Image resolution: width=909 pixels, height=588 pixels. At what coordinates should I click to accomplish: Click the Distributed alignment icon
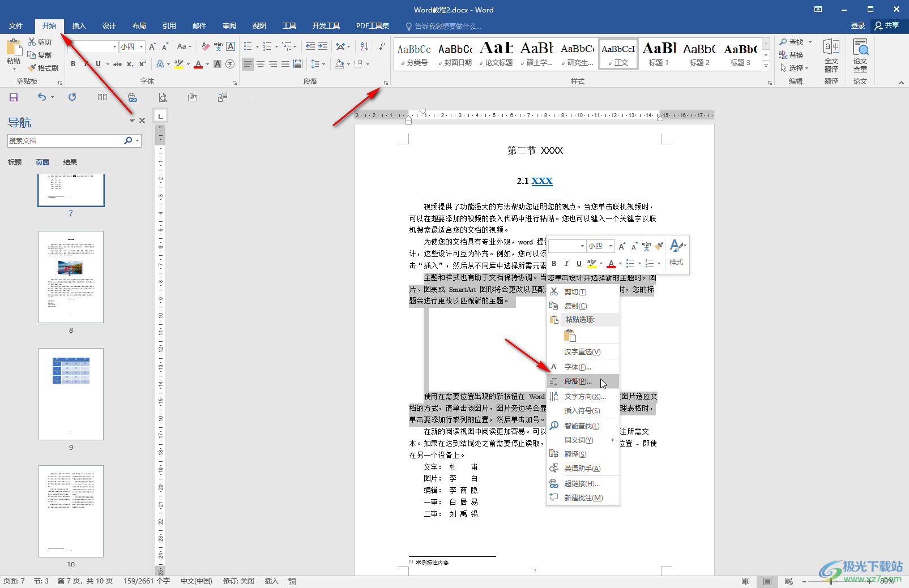coord(298,64)
